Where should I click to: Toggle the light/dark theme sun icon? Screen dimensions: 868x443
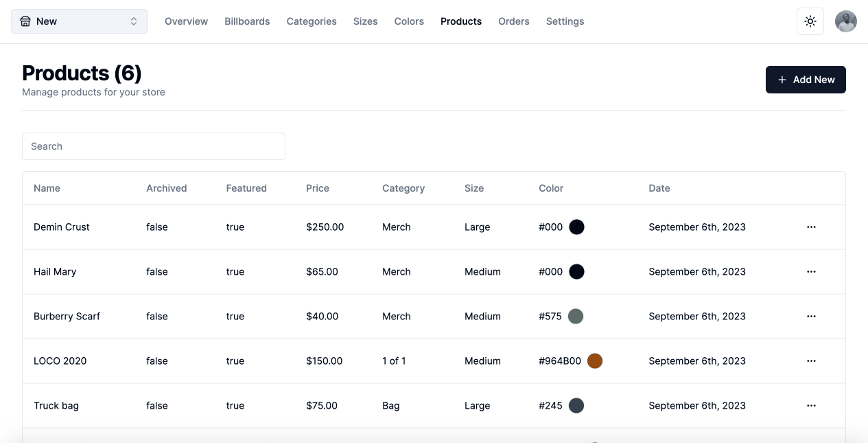[x=810, y=21]
